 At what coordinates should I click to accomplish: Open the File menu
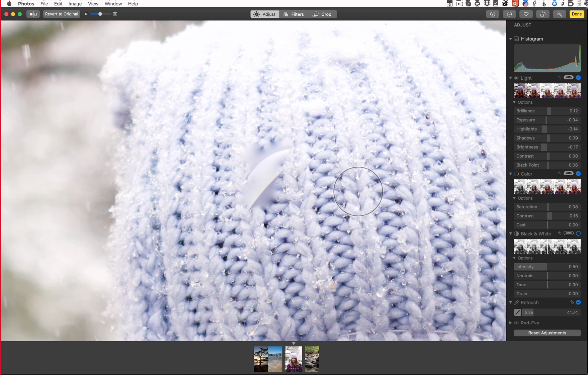coord(44,4)
